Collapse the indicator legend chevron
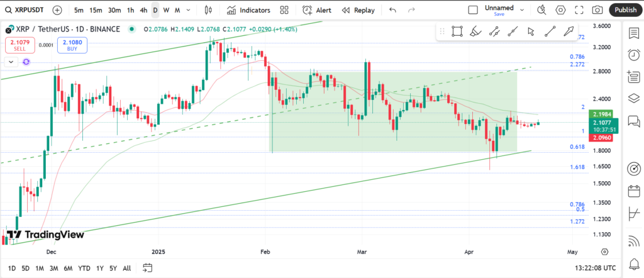The width and height of the screenshot is (644, 278). point(11,62)
